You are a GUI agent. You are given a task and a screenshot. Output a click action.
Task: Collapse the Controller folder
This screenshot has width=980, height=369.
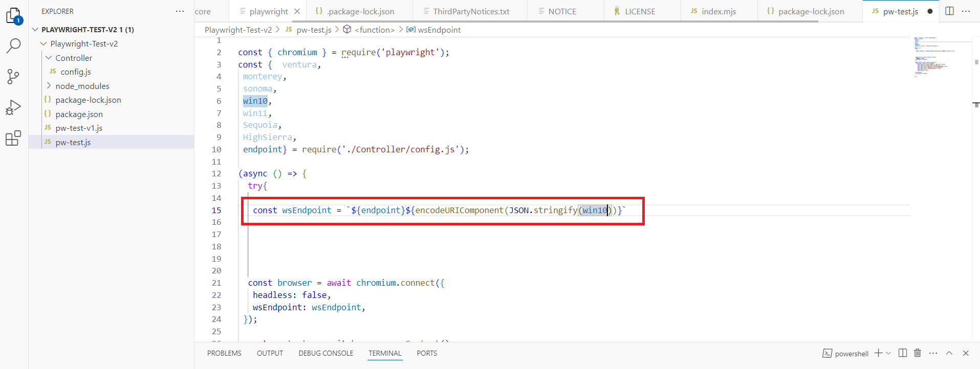coord(49,58)
